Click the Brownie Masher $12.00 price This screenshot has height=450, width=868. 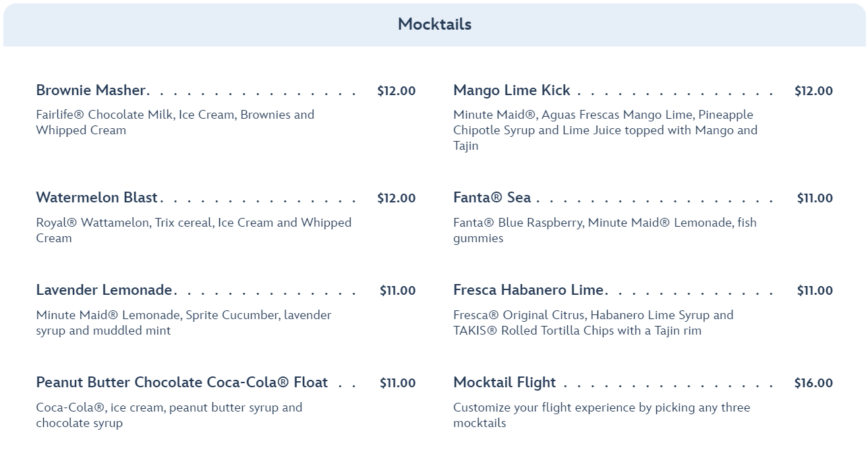click(x=396, y=90)
